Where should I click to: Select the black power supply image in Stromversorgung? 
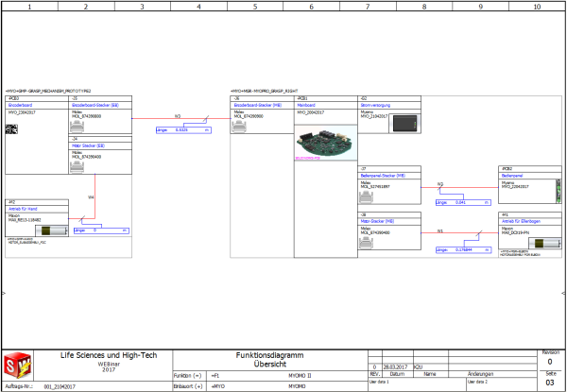405,124
